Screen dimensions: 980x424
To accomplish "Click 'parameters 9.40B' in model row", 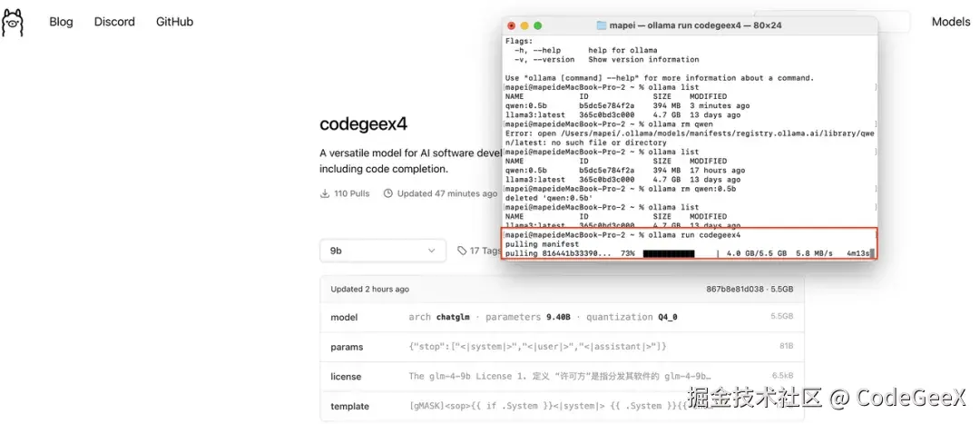I will [x=527, y=317].
